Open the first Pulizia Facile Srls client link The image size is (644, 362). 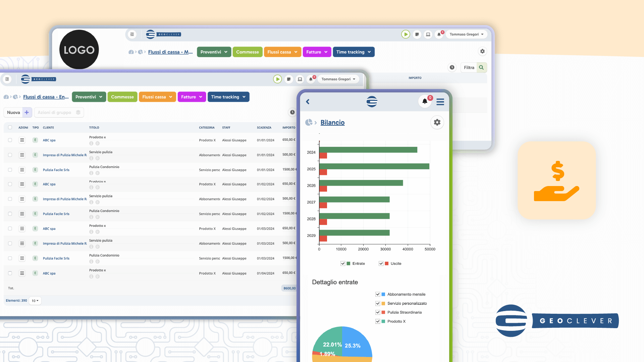(56, 170)
